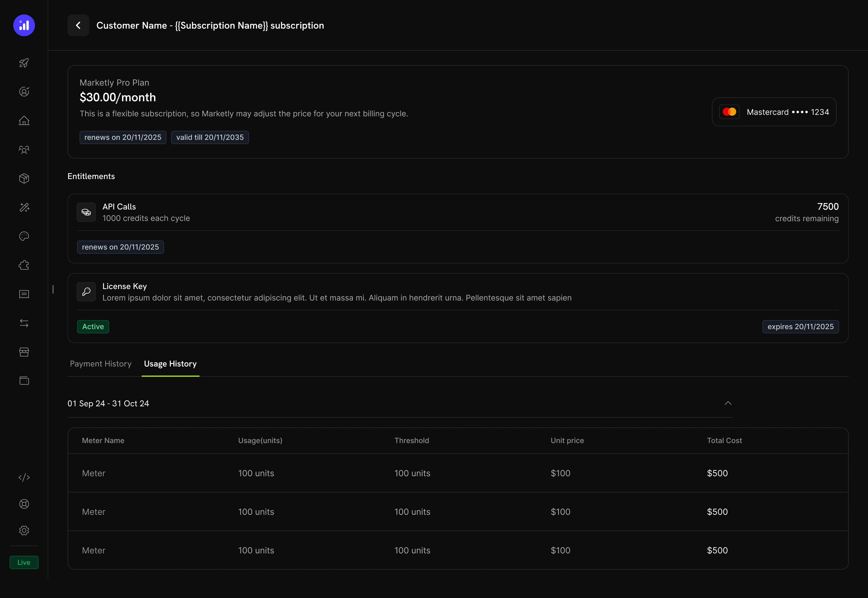Open the palette theming sidebar icon
This screenshot has height=598, width=868.
[x=24, y=236]
